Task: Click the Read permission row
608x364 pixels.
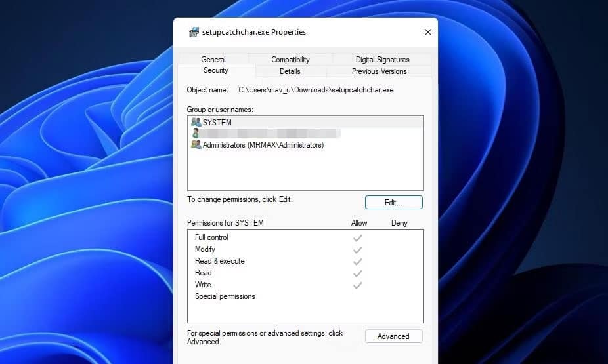Action: click(305, 273)
